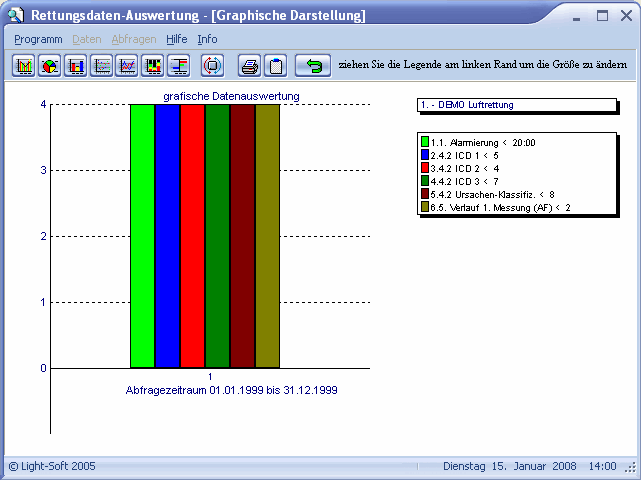The height and width of the screenshot is (480, 641).
Task: Click the toolbar hint about dragging the legend
Action: click(482, 65)
